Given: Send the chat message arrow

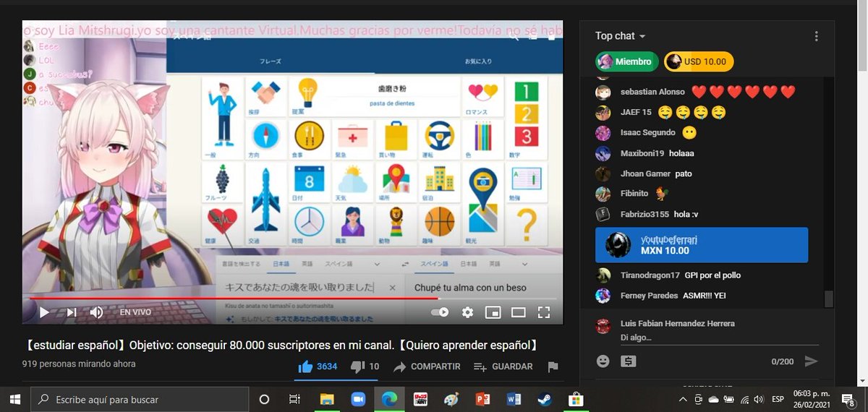Looking at the screenshot, I should coord(811,361).
